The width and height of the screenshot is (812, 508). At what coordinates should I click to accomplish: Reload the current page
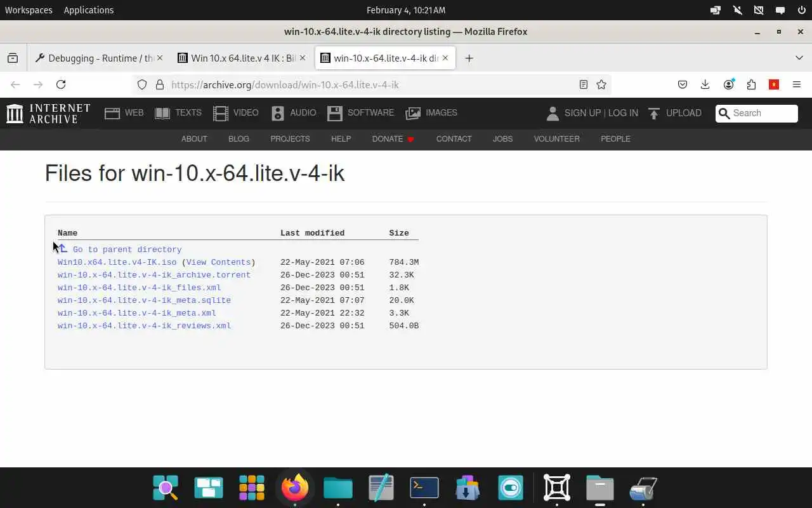click(x=61, y=84)
